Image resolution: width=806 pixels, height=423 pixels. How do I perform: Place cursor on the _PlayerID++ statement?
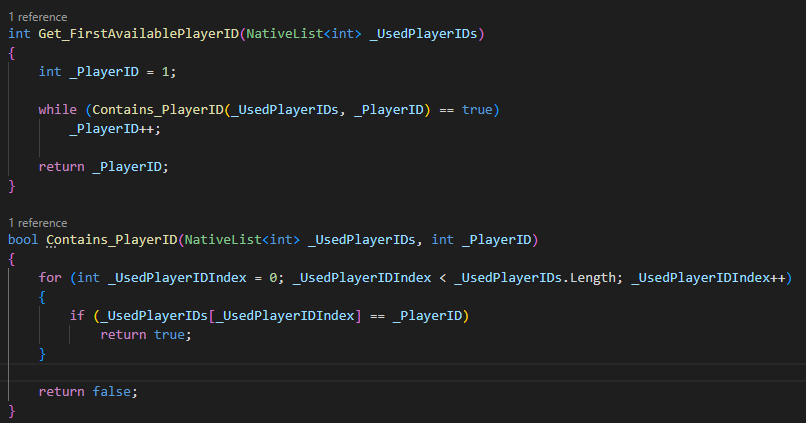click(115, 129)
